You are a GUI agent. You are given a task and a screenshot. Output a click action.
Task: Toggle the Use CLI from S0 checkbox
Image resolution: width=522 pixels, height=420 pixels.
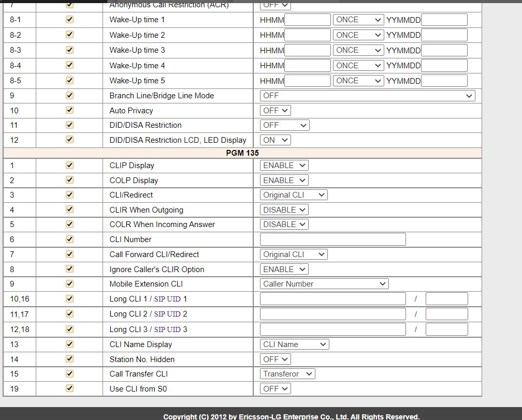pyautogui.click(x=69, y=388)
